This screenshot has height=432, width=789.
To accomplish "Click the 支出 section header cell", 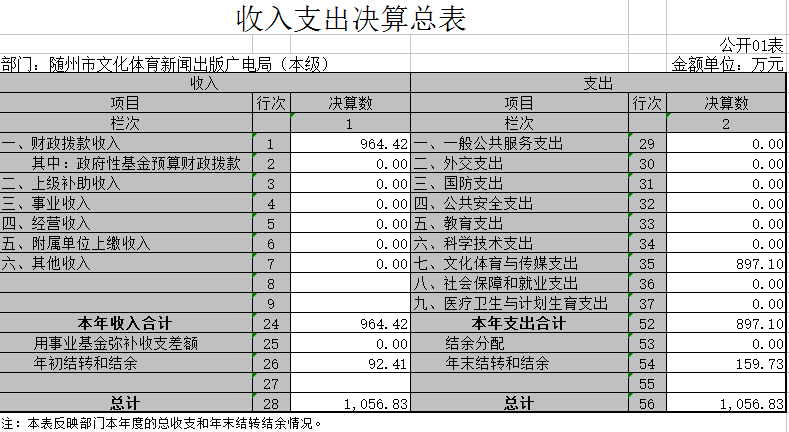I will pos(598,84).
